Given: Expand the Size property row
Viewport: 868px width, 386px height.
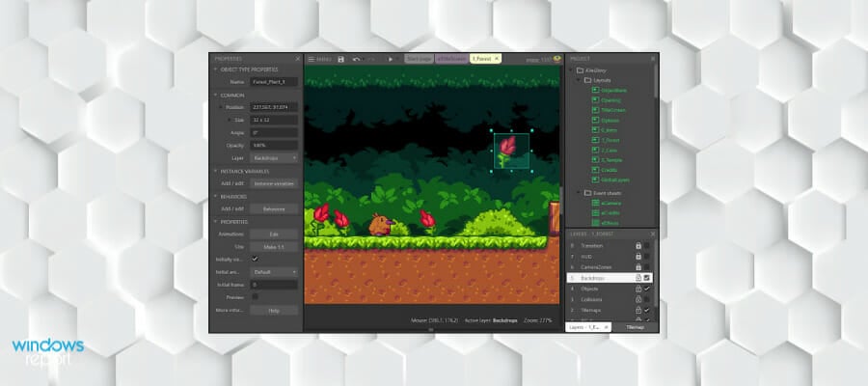Looking at the screenshot, I should coord(230,120).
